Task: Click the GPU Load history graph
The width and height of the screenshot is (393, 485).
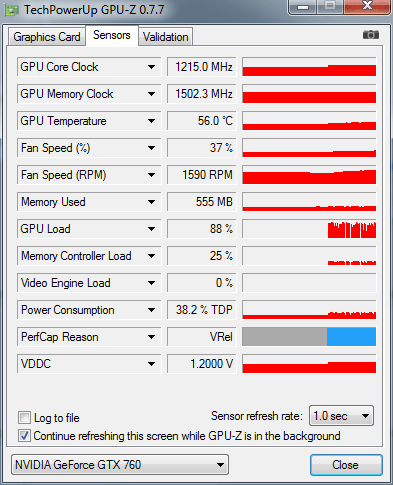Action: [x=309, y=229]
